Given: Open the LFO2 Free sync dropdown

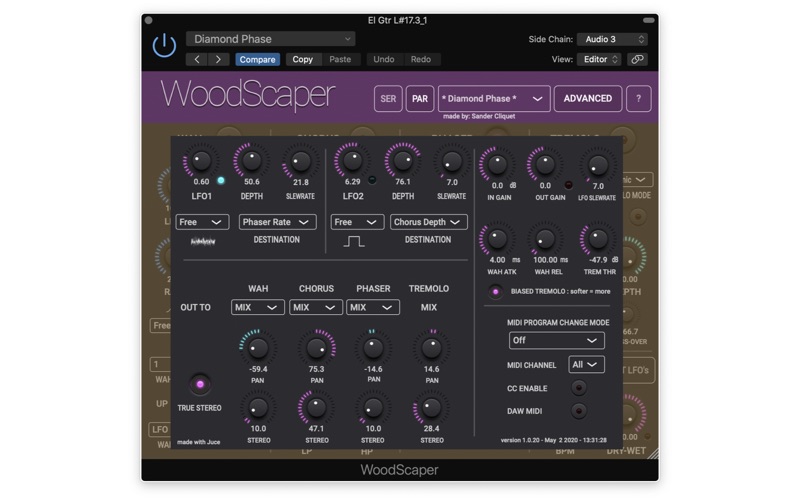Looking at the screenshot, I should pos(357,222).
